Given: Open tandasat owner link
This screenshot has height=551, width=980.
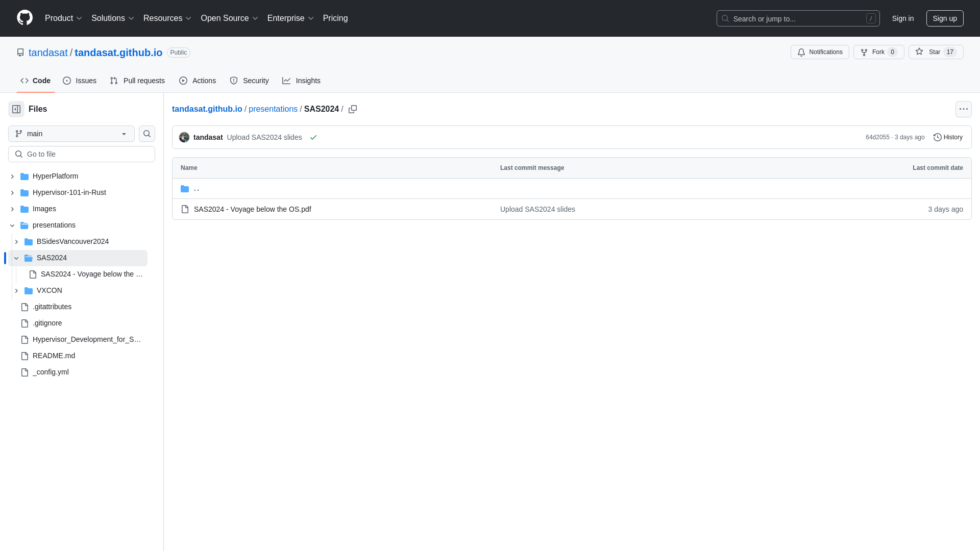Looking at the screenshot, I should pyautogui.click(x=48, y=53).
